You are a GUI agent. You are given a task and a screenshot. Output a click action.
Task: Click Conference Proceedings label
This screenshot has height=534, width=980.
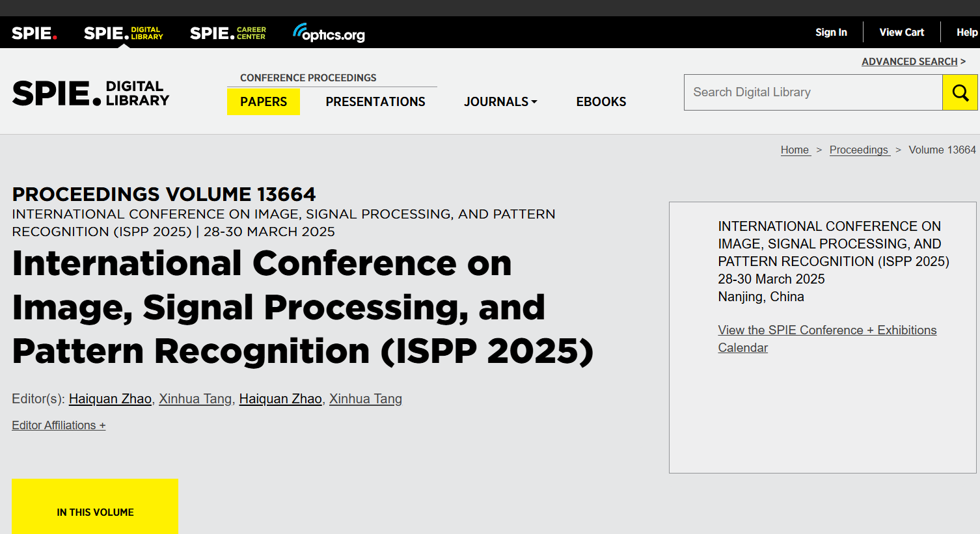308,78
